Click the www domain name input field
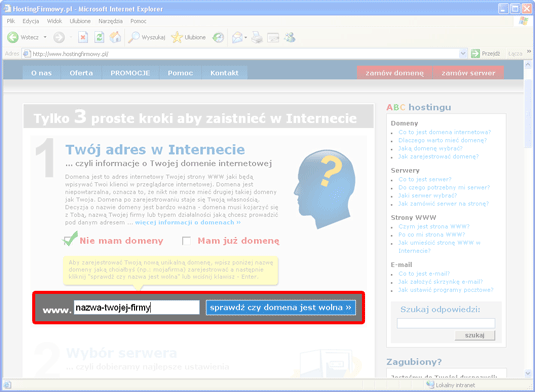535x392 pixels. pos(136,307)
